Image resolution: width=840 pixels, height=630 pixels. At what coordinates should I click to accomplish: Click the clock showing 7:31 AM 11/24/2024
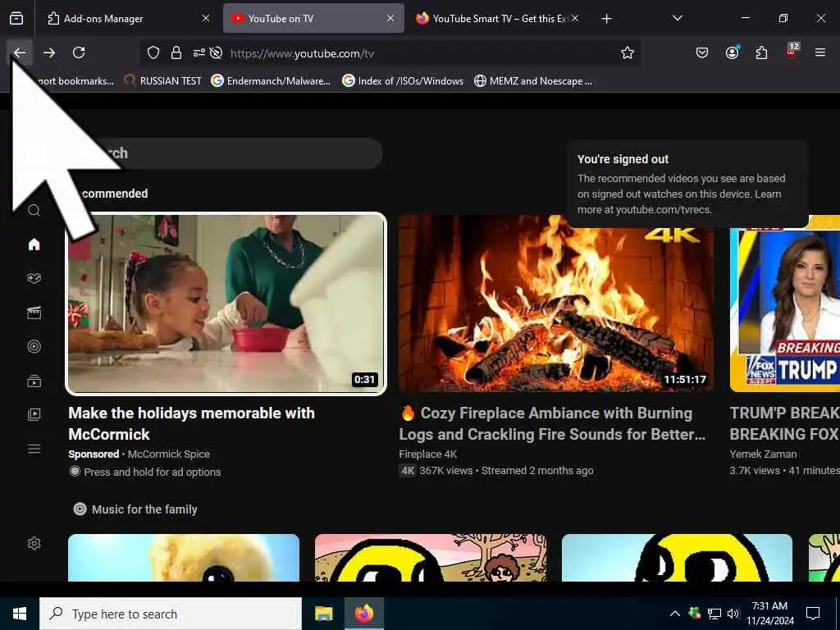(769, 614)
